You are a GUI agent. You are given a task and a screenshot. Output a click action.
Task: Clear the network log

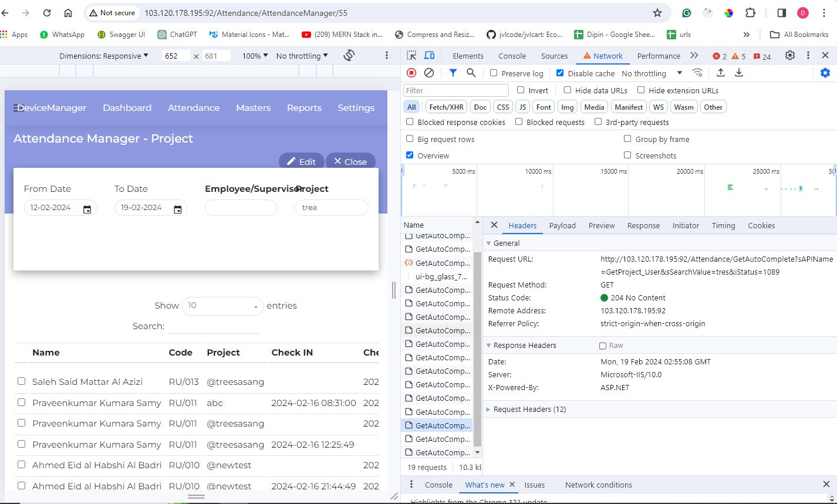[x=429, y=73]
